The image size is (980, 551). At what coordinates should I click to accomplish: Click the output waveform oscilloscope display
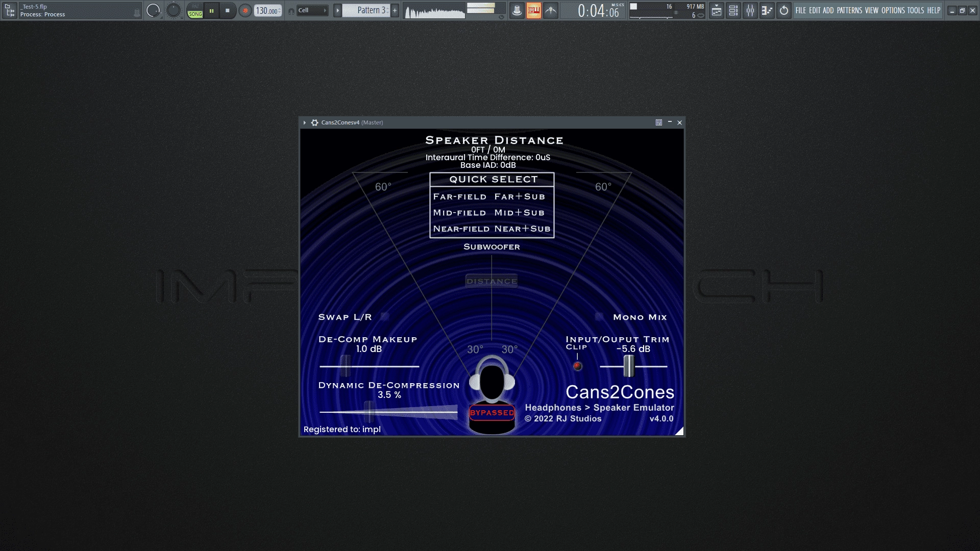tap(435, 11)
